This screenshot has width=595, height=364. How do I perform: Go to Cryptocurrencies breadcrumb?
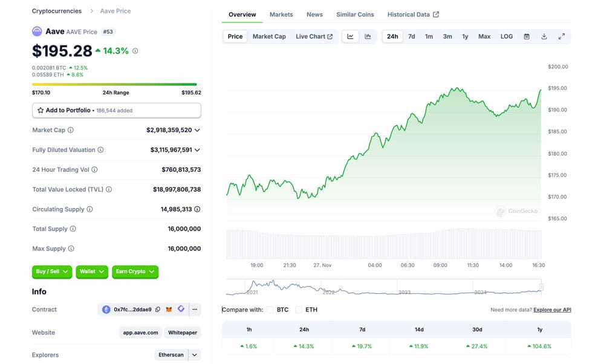tap(57, 11)
